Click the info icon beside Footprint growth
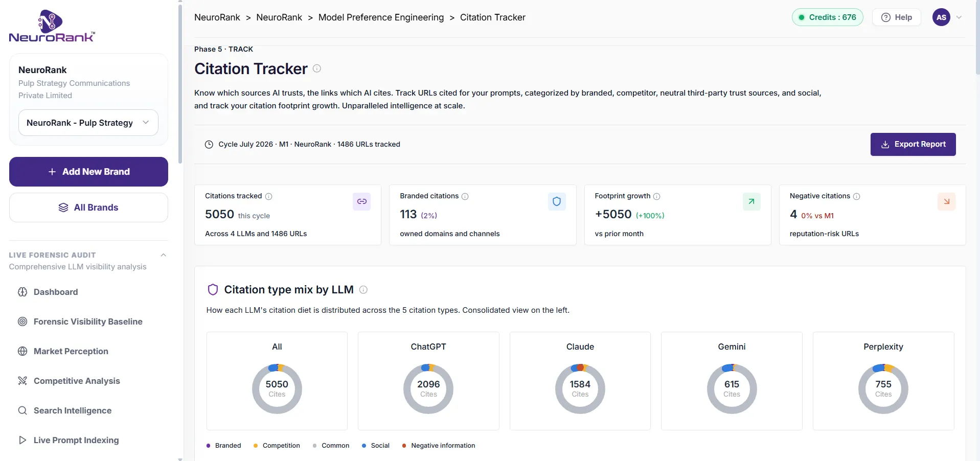Screen dimensions: 980x461 click(657, 196)
